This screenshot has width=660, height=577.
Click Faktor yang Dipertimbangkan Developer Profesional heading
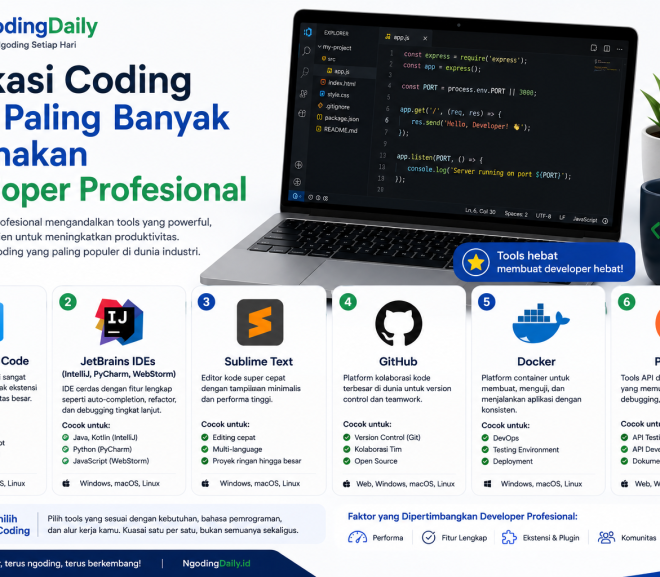click(x=463, y=516)
